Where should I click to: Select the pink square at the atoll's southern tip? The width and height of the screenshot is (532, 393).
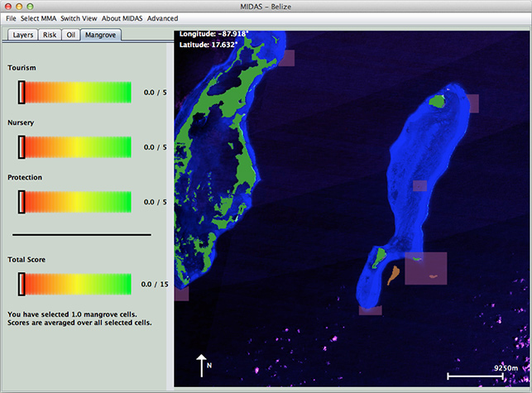tap(370, 310)
